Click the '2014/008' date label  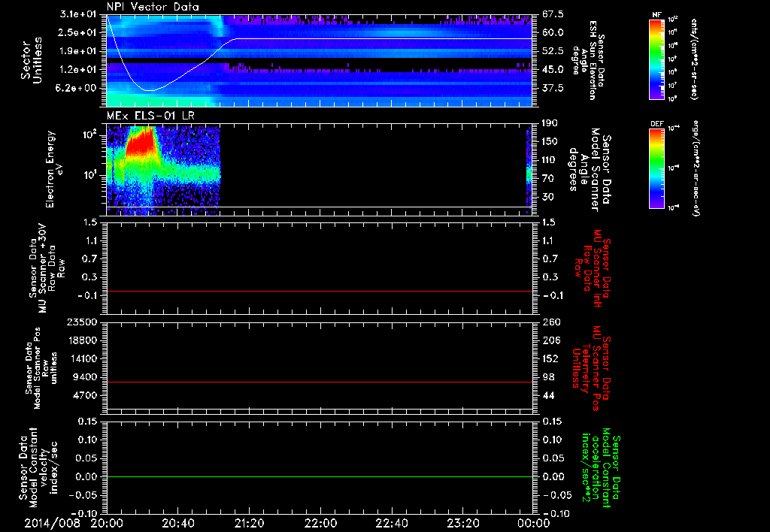(x=52, y=524)
